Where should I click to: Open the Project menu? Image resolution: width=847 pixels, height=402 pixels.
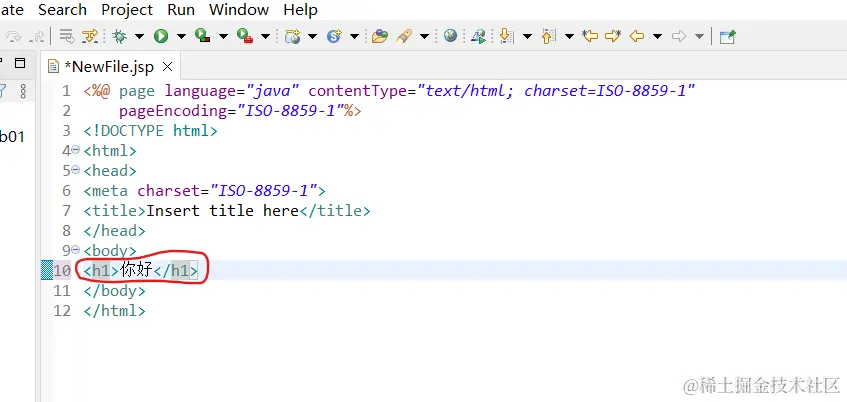pos(127,10)
